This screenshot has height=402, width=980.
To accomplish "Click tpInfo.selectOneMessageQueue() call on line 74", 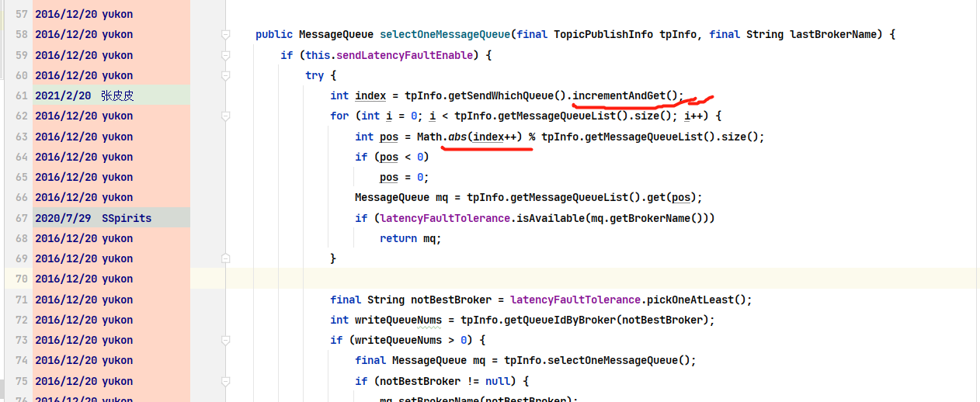I will 600,360.
